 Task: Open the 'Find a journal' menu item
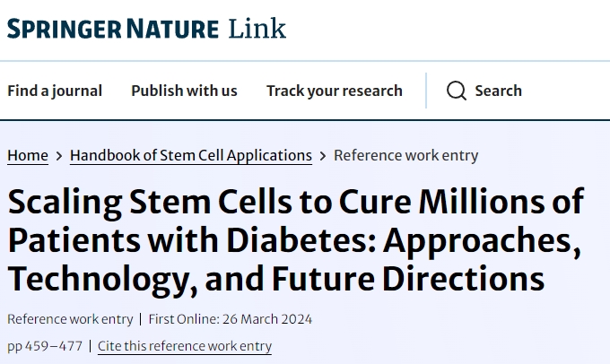tap(55, 91)
